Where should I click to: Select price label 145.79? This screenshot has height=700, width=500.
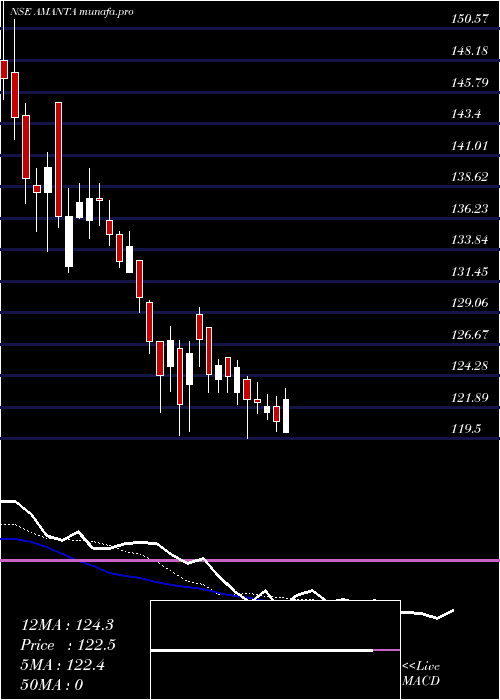pos(470,83)
